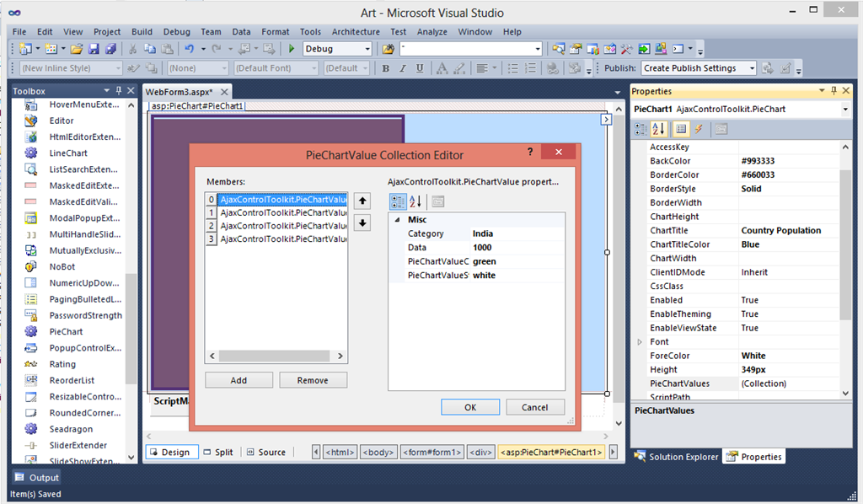Collapse the Misc category in collection editor
This screenshot has width=863, height=504.
point(397,219)
